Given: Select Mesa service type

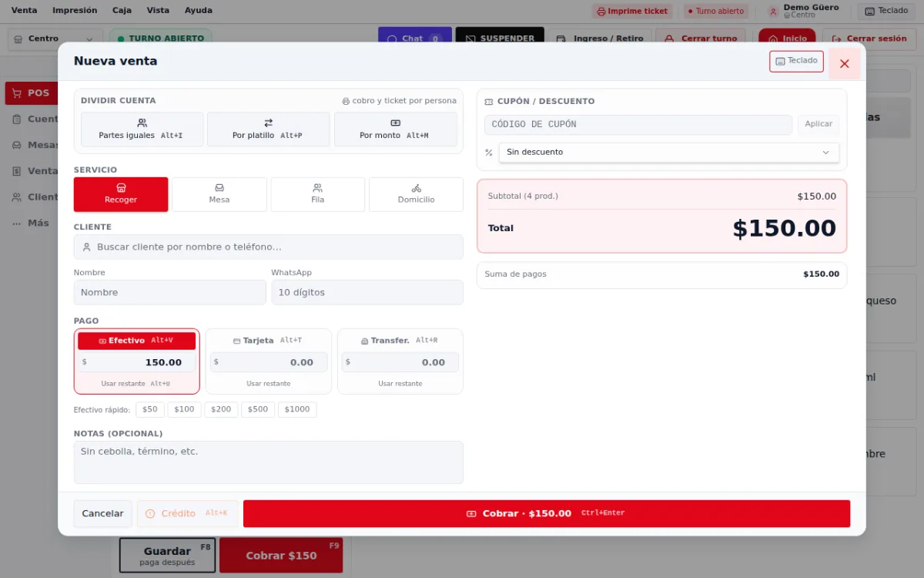Looking at the screenshot, I should [x=219, y=194].
